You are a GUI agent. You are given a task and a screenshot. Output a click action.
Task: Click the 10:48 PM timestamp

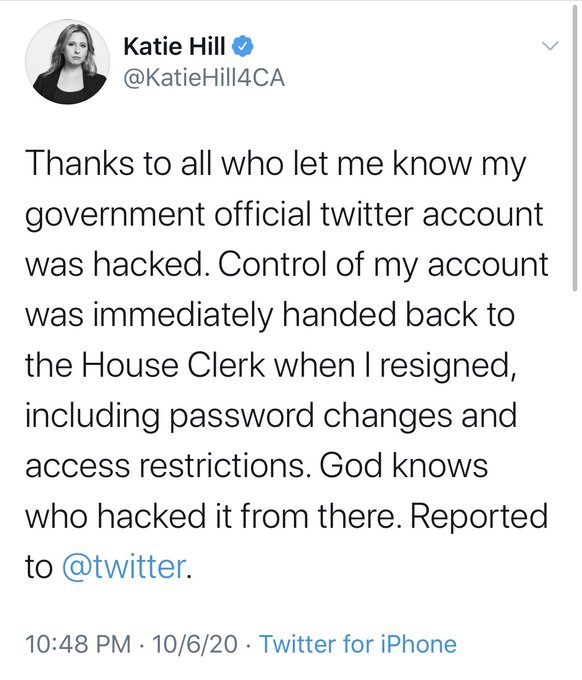[x=78, y=644]
